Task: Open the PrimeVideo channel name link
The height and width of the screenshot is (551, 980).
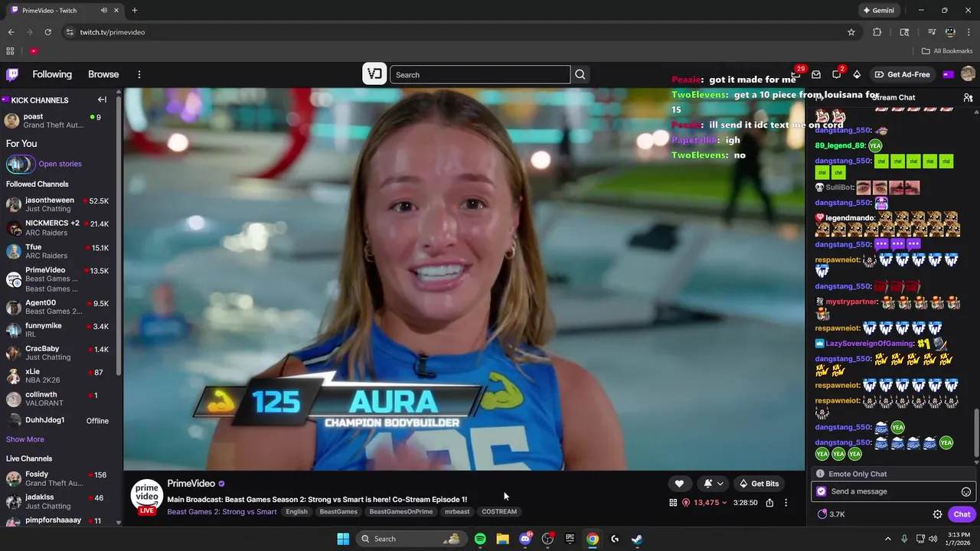Action: (191, 484)
